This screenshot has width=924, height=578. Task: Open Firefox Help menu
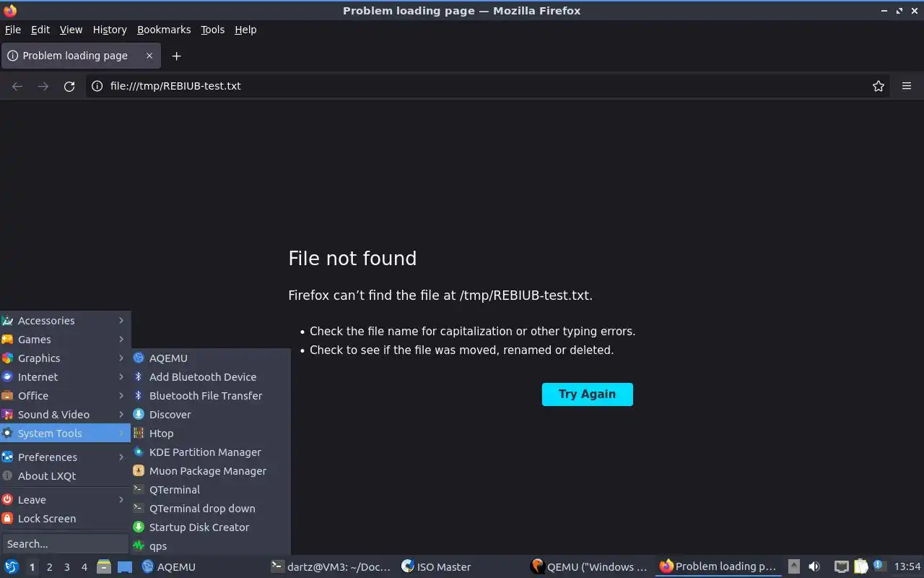245,30
